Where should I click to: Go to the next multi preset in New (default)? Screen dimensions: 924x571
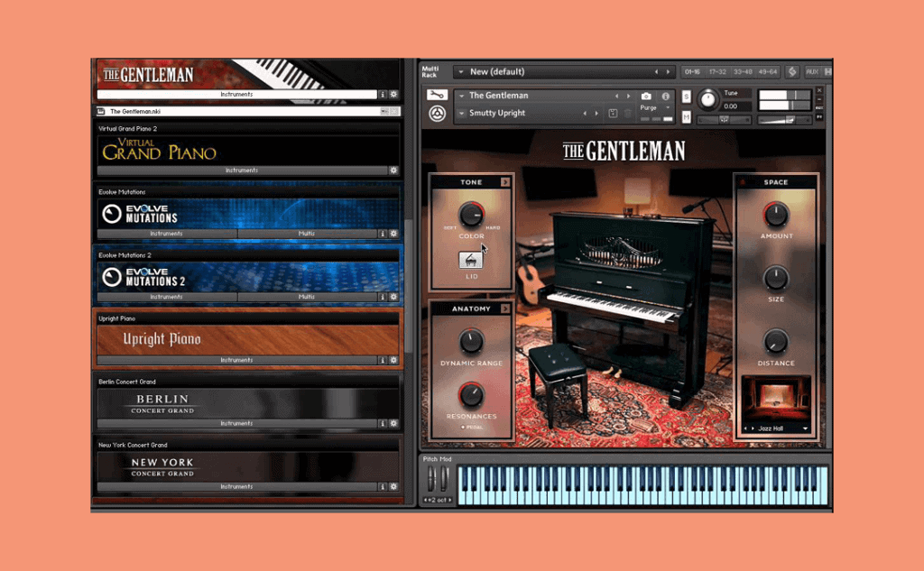tap(669, 72)
